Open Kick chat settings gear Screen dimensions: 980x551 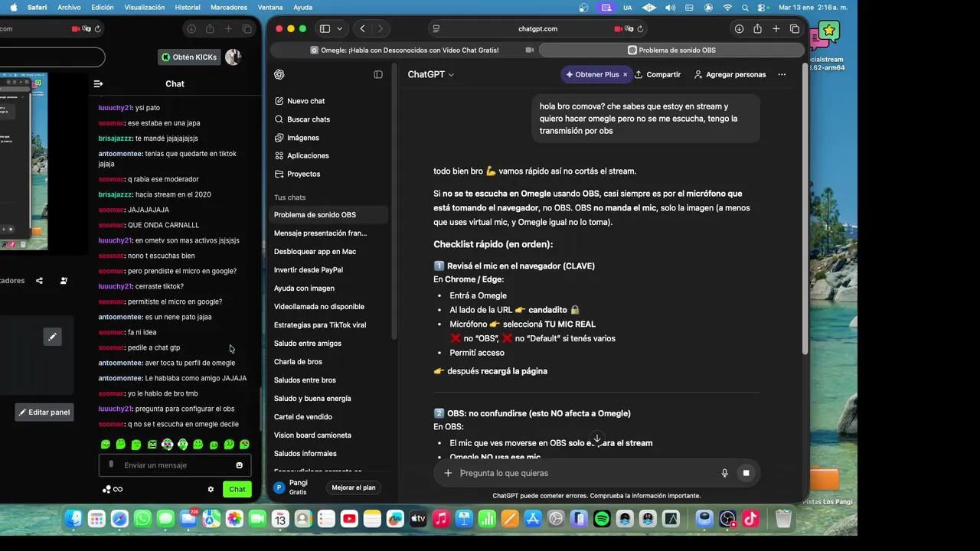[x=211, y=489]
